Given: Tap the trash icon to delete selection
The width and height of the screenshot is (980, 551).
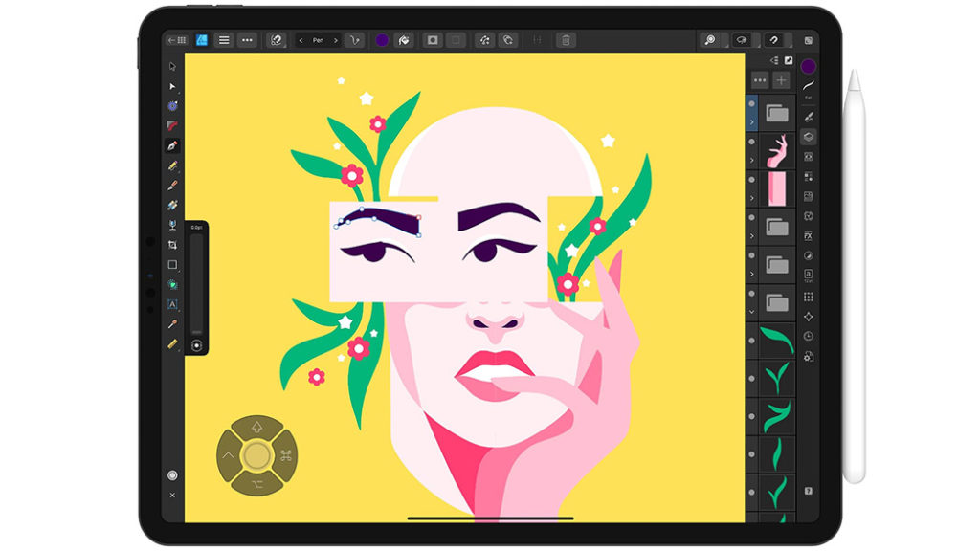Looking at the screenshot, I should [565, 39].
